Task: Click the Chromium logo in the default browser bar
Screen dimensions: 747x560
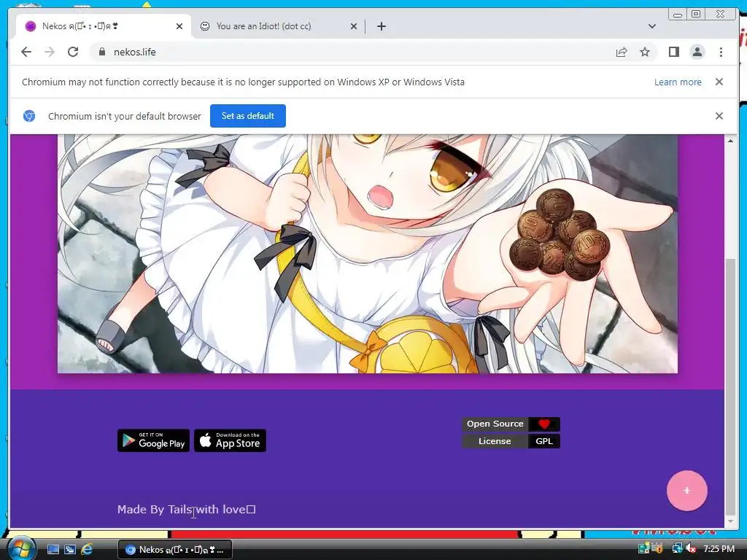Action: click(x=29, y=116)
